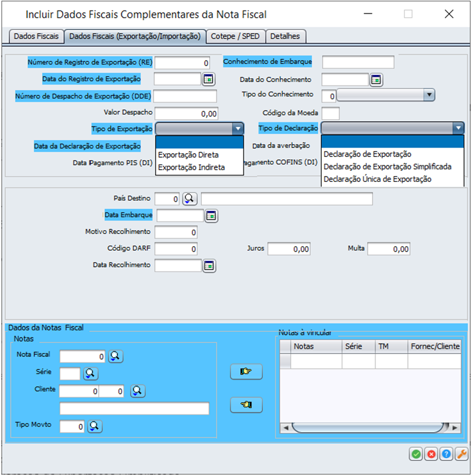This screenshot has height=476, width=472.
Task: Focus the Tipo Movto field
Action: pyautogui.click(x=72, y=427)
